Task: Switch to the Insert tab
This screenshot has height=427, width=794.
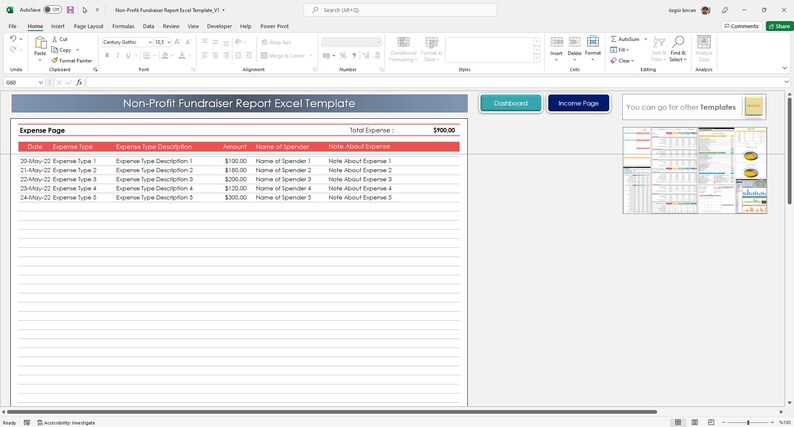Action: [58, 26]
